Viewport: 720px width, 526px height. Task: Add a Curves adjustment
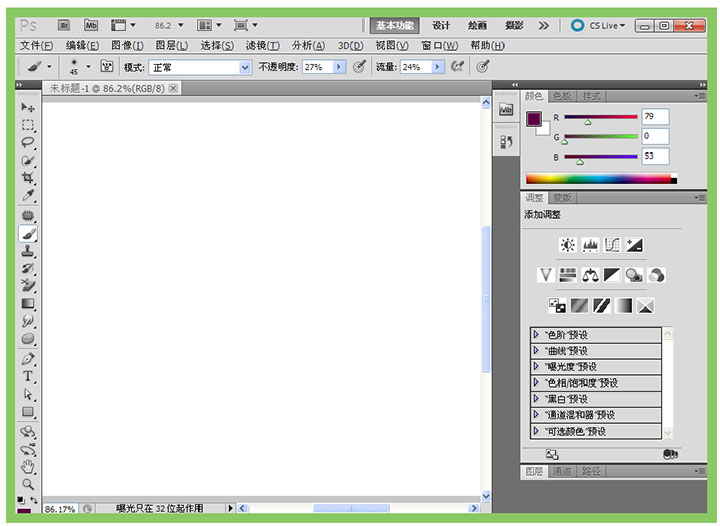(x=612, y=245)
